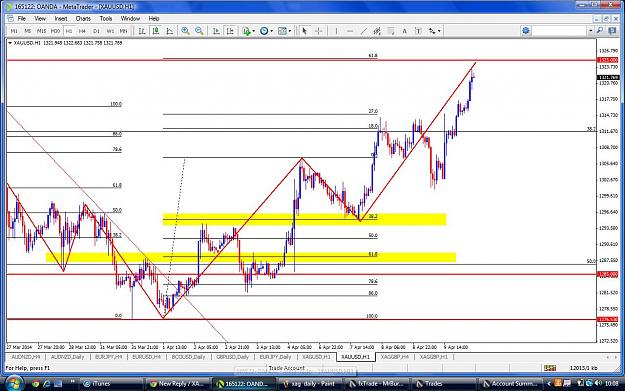625x391 pixels.
Task: Switch to the EURUSD,H4 chart tab
Action: pyautogui.click(x=146, y=357)
